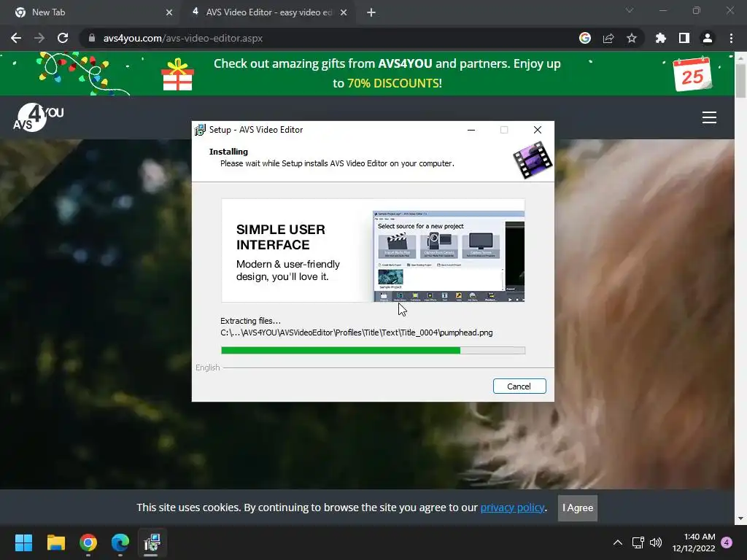Close the New Tab tab
747x560 pixels.
pyautogui.click(x=169, y=12)
